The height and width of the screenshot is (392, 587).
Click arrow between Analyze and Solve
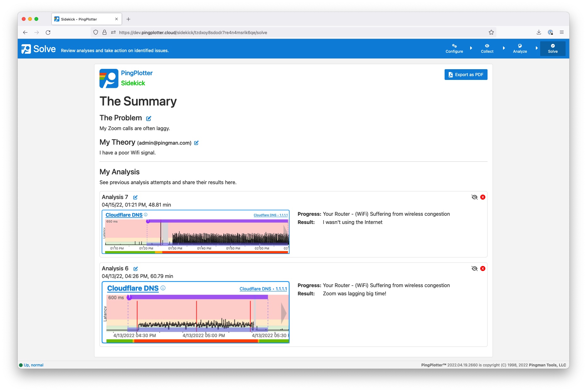536,48
